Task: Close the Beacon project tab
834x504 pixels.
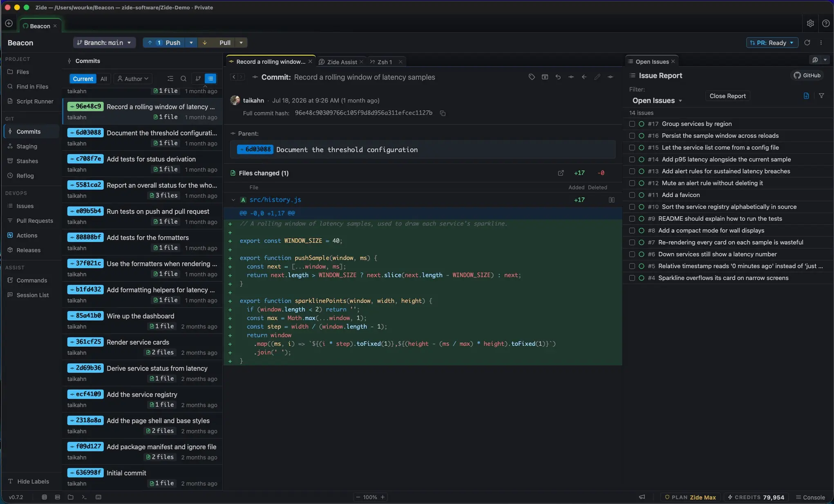Action: 55,26
